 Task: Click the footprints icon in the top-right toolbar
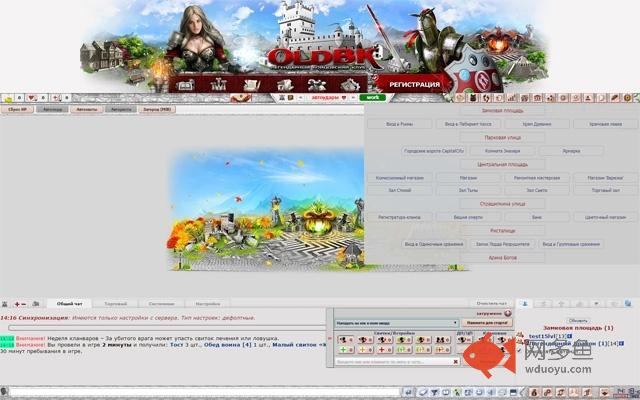coord(486,98)
